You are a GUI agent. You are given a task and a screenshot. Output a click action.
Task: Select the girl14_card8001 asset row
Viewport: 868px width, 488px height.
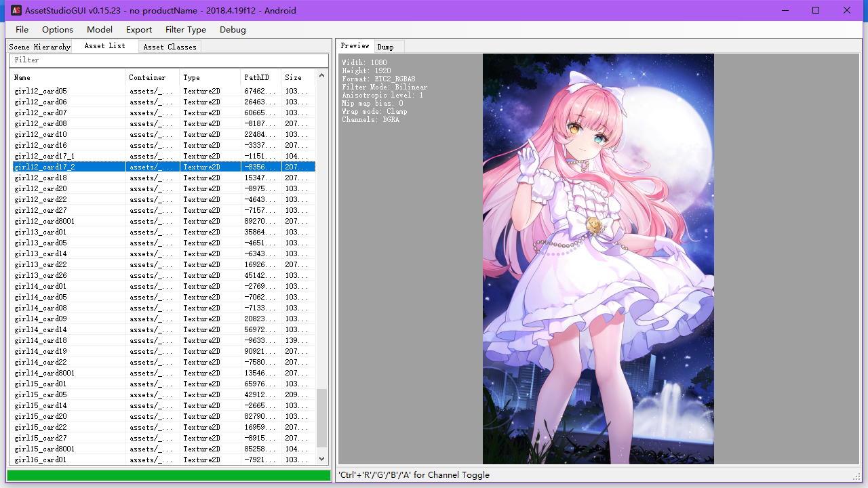pos(163,373)
